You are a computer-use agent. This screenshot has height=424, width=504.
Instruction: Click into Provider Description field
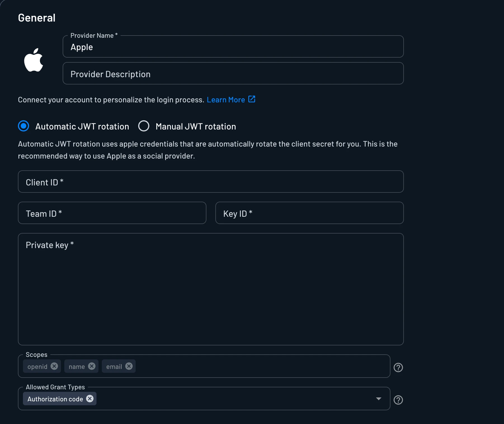[x=233, y=73]
